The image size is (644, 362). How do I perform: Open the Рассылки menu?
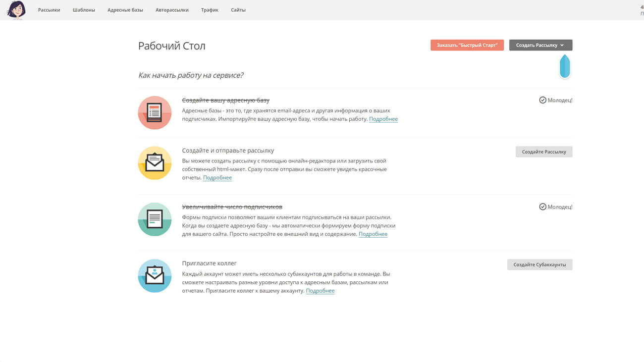[x=49, y=10]
